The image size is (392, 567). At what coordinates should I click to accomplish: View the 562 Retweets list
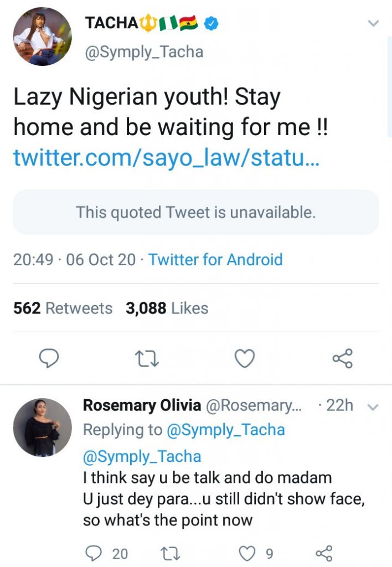(x=63, y=308)
